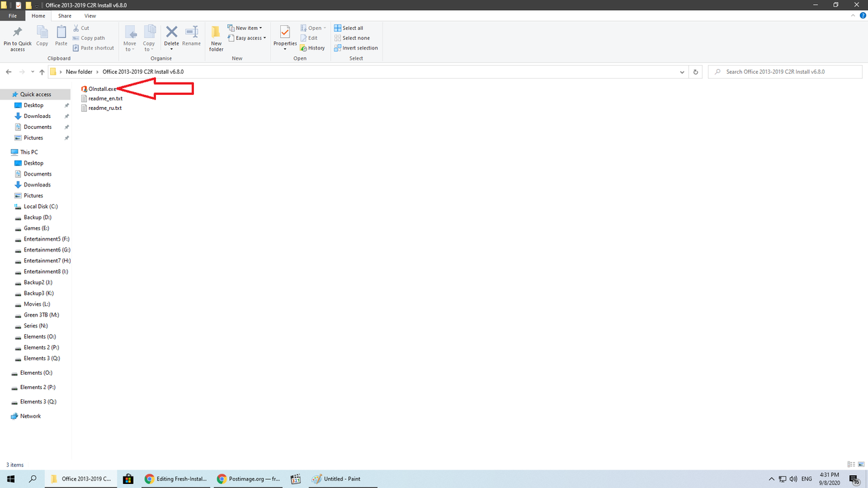Go up one folder level arrow

coord(42,71)
